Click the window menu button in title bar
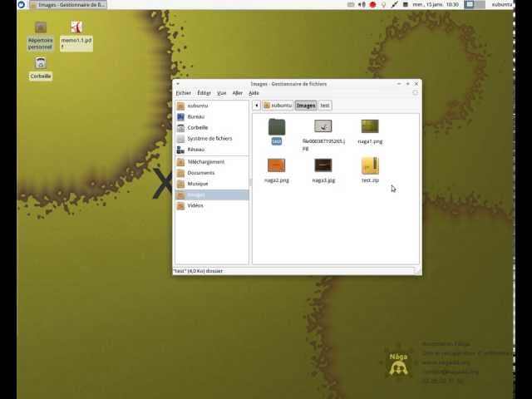 [x=178, y=83]
